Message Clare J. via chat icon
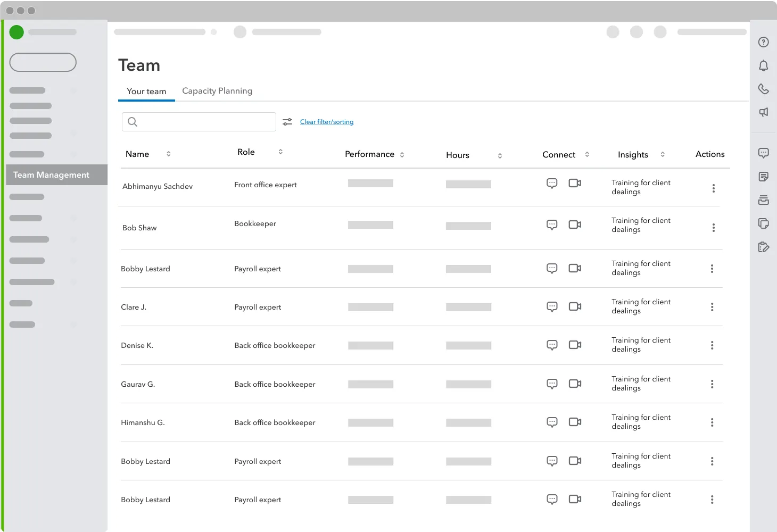 552,307
